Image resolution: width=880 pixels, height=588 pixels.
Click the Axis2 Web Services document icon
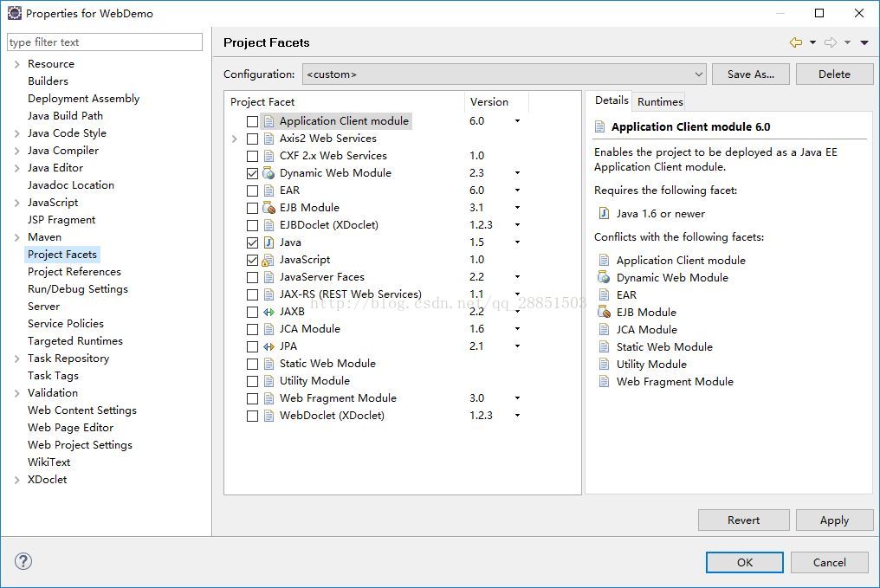269,139
